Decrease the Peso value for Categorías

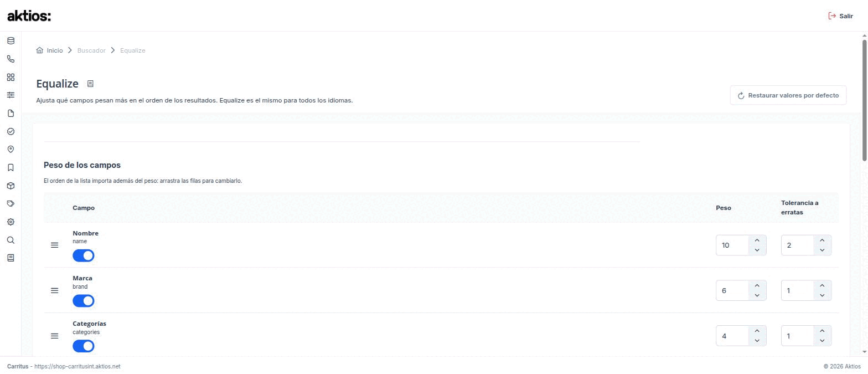pyautogui.click(x=757, y=341)
